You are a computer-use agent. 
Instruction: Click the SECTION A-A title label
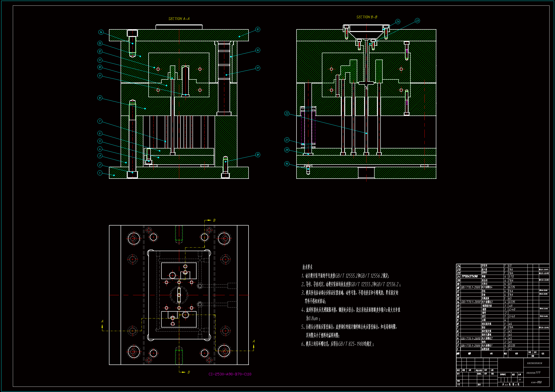click(179, 18)
